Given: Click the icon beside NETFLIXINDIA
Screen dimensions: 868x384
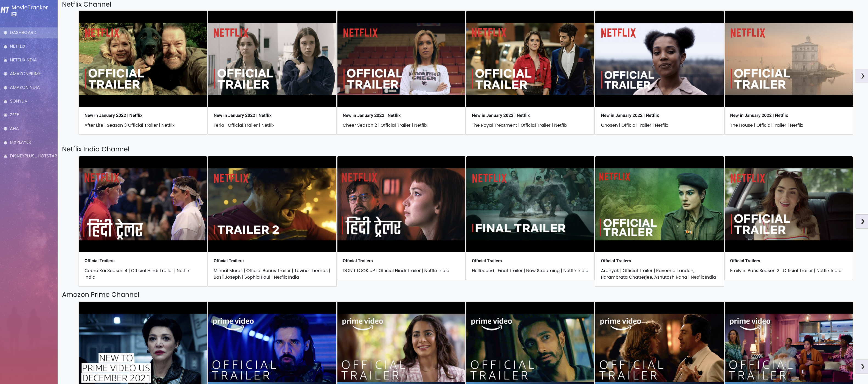Looking at the screenshot, I should (5, 60).
